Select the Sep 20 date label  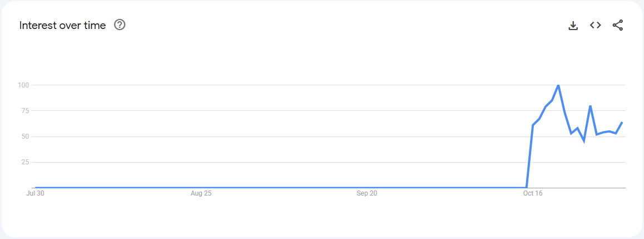[366, 194]
